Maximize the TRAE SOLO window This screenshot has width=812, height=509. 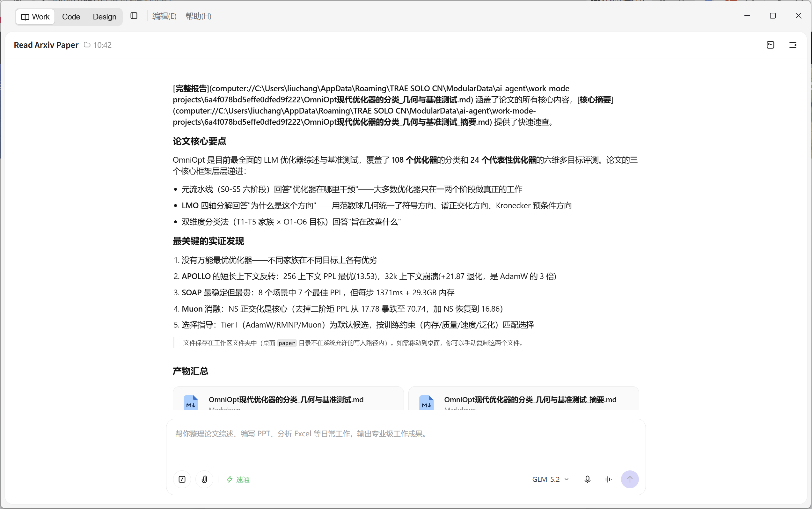[773, 16]
